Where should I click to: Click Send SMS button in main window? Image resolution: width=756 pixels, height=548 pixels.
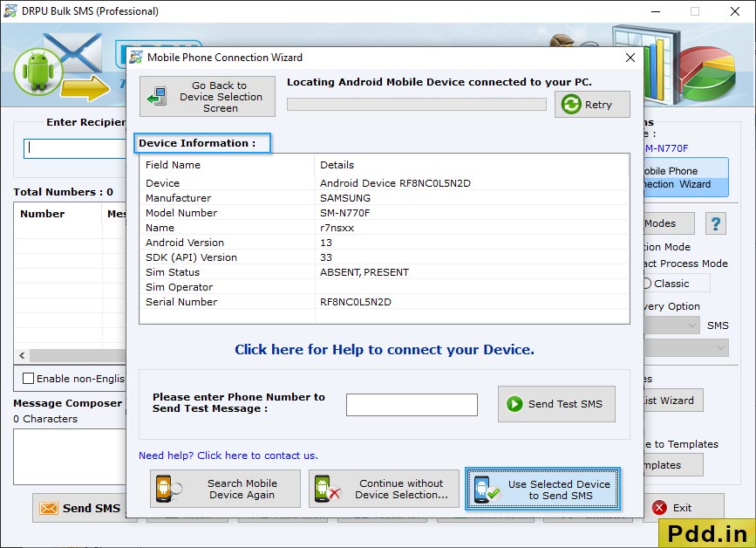point(80,508)
